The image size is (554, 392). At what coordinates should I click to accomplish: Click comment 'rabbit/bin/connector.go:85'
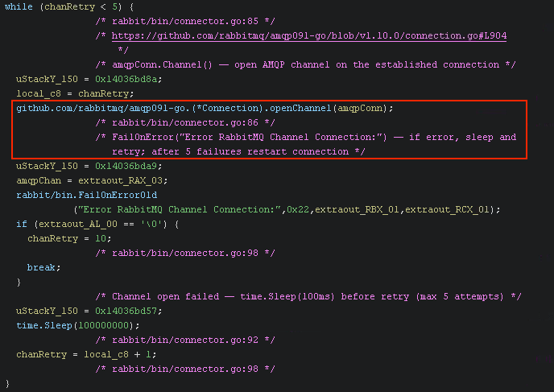185,21
